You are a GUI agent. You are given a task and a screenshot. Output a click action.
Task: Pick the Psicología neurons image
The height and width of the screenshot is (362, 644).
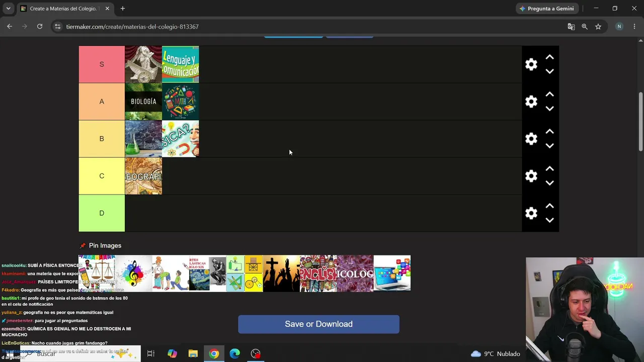[x=355, y=273]
